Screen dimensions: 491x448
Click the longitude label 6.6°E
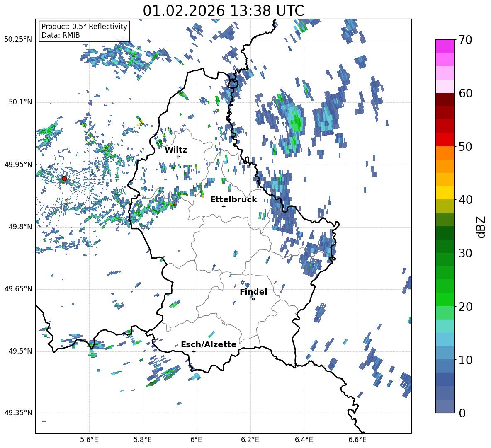click(x=357, y=440)
